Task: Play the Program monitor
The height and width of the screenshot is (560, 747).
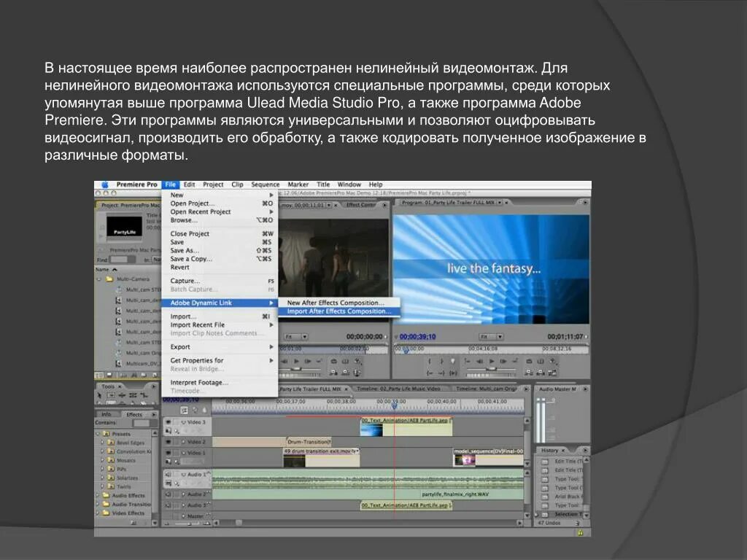Action: pos(491,362)
